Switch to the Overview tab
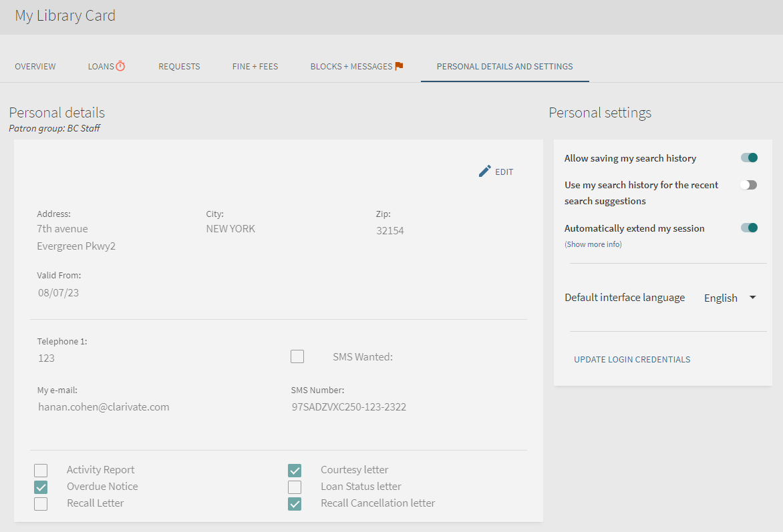 (x=35, y=67)
